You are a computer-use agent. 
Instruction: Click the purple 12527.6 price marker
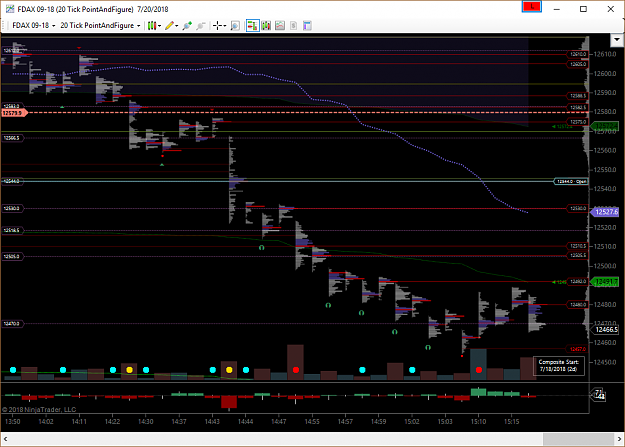pyautogui.click(x=605, y=212)
